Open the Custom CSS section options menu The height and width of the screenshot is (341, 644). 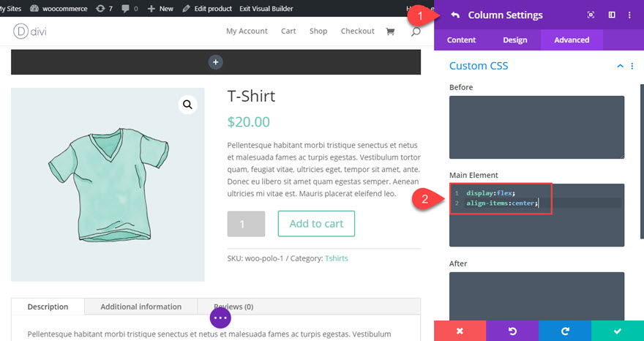(632, 66)
